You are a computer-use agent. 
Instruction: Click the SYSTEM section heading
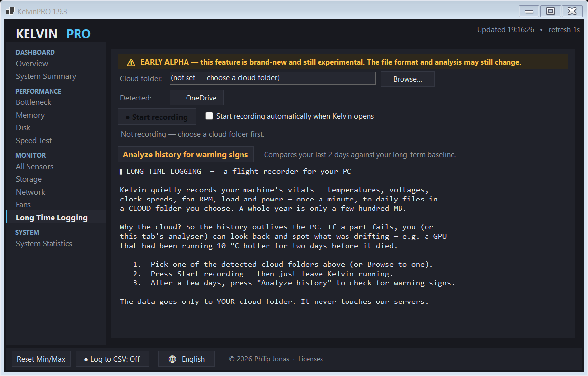click(x=27, y=232)
